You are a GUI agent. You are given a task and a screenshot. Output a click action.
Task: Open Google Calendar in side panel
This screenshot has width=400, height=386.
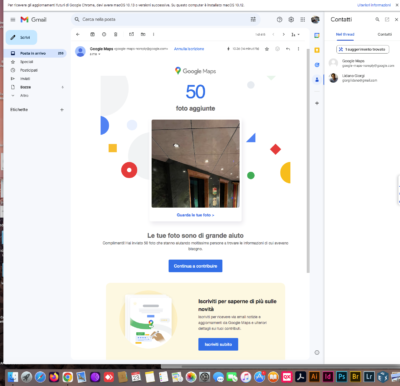pos(317,35)
